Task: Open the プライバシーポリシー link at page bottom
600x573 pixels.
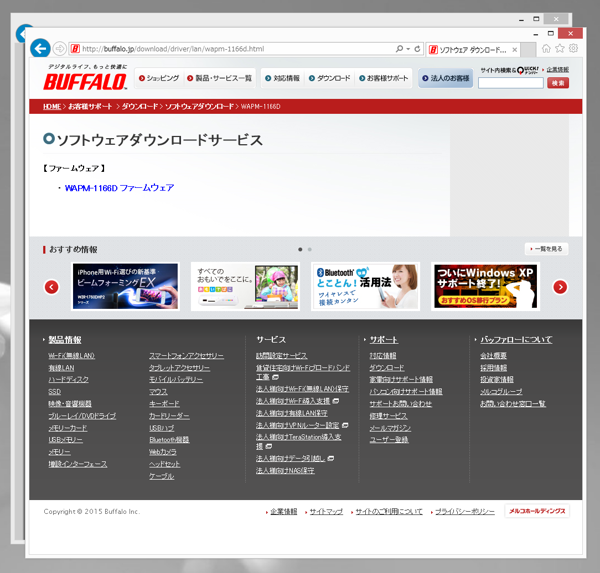Action: pos(465,511)
